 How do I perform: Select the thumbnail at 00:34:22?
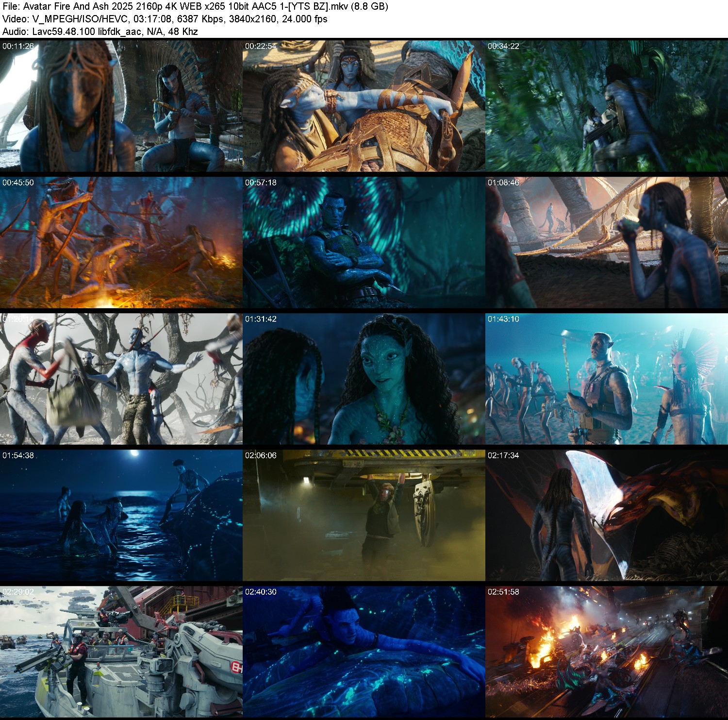(x=607, y=106)
